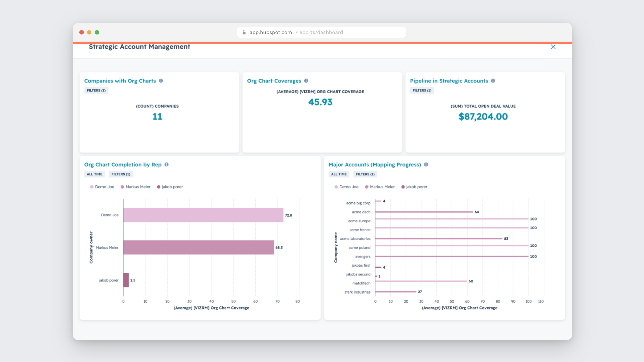Click the yellow minimize window dot
The height and width of the screenshot is (362, 644).
[89, 32]
